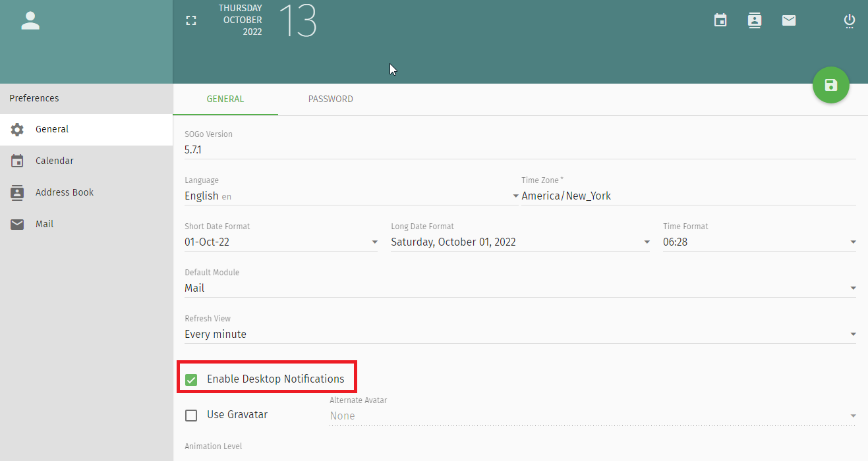Image resolution: width=868 pixels, height=461 pixels.
Task: Open the Time Format dropdown
Action: point(759,242)
